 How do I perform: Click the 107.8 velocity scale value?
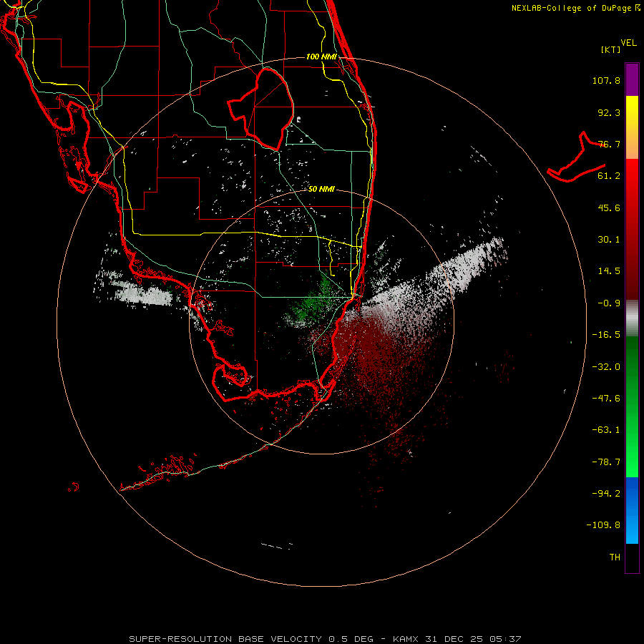[606, 80]
